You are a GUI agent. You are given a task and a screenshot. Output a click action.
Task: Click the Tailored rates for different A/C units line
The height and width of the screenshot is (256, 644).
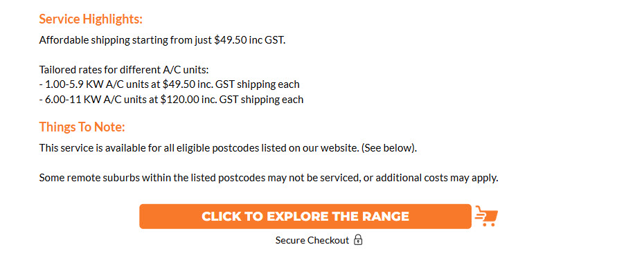(x=124, y=70)
